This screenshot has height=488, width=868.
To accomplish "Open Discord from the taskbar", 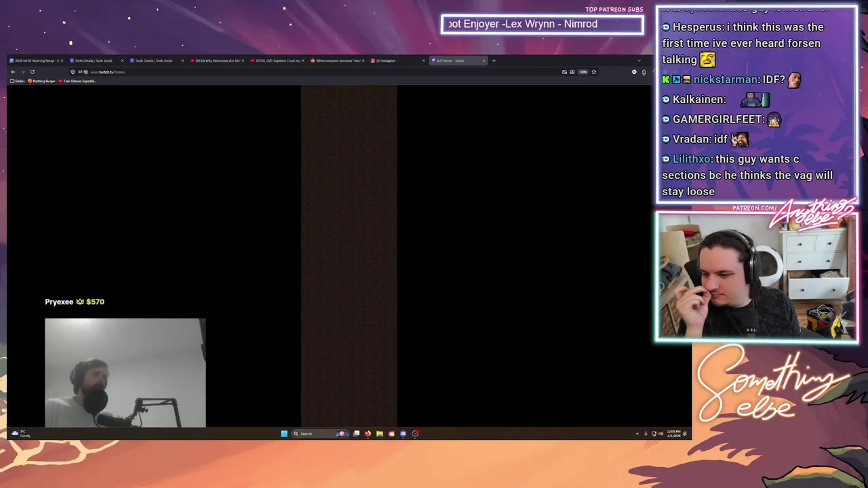I will click(403, 434).
